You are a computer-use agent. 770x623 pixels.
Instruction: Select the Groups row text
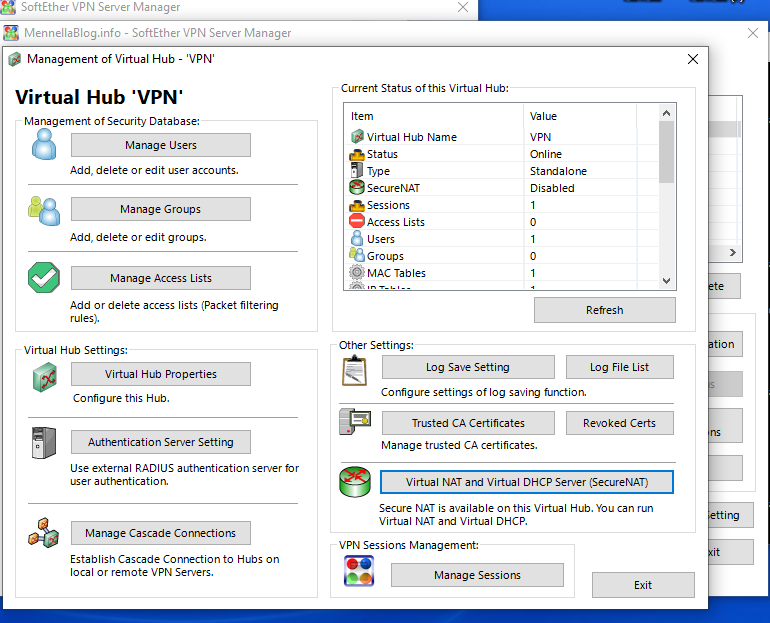coord(385,256)
